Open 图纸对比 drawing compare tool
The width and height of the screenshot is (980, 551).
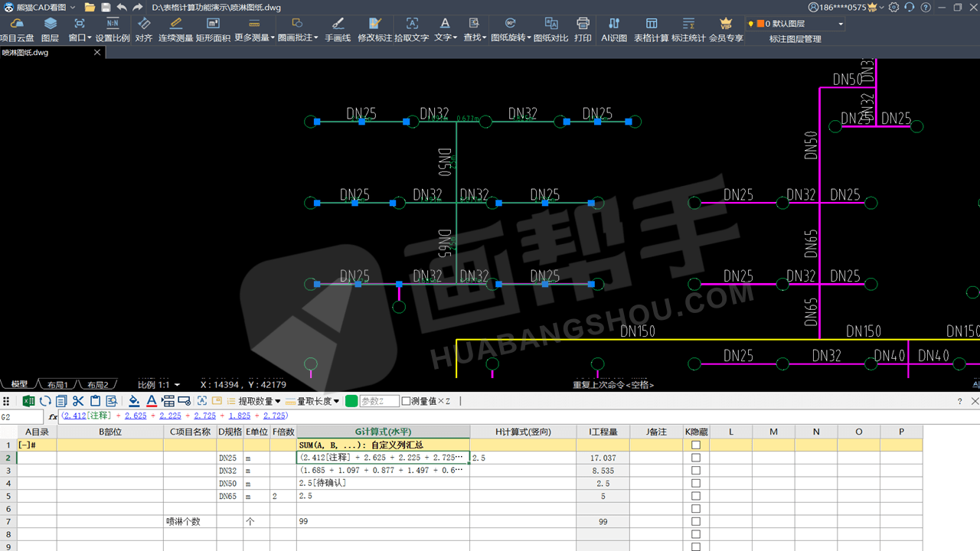(550, 30)
